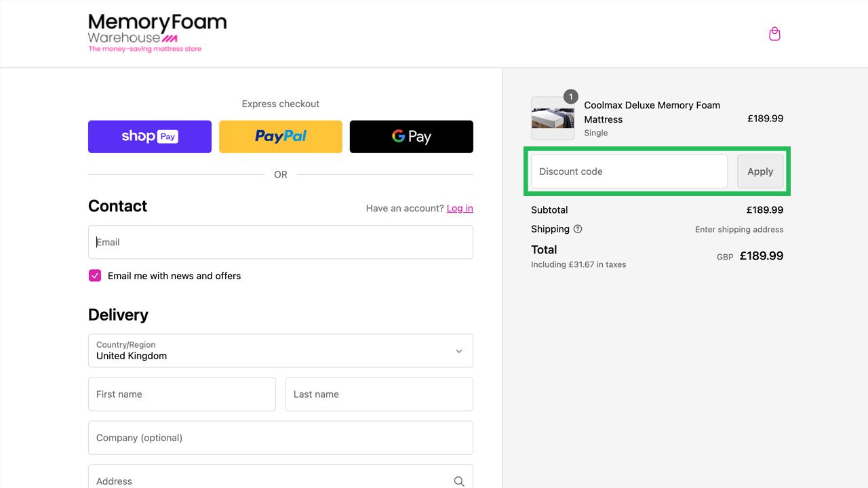This screenshot has height=488, width=868.
Task: Click into the Last name field
Action: (379, 394)
